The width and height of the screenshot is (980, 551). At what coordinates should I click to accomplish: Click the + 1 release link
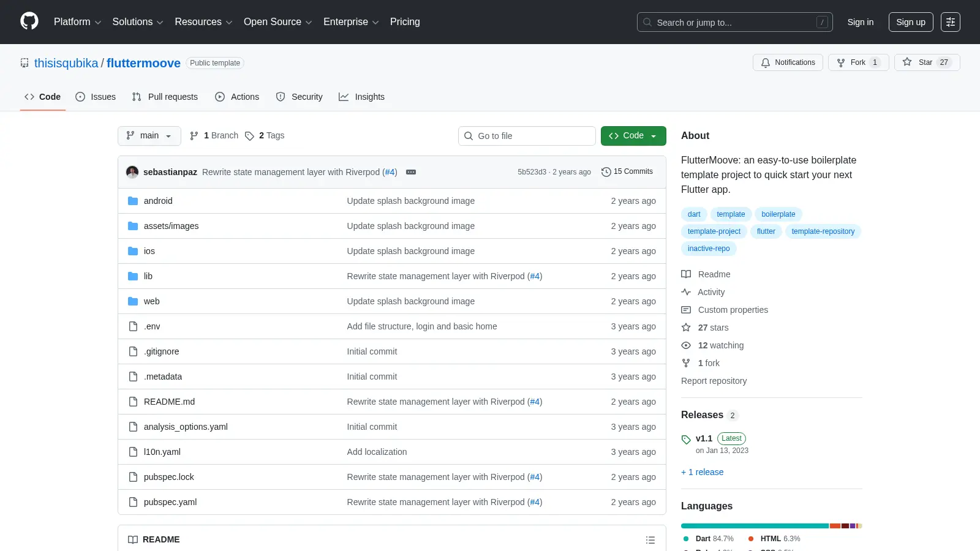tap(702, 472)
